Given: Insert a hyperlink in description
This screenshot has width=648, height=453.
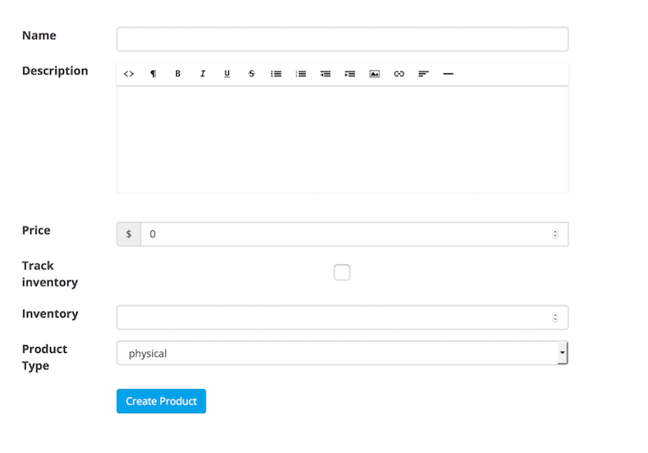Looking at the screenshot, I should (x=399, y=74).
